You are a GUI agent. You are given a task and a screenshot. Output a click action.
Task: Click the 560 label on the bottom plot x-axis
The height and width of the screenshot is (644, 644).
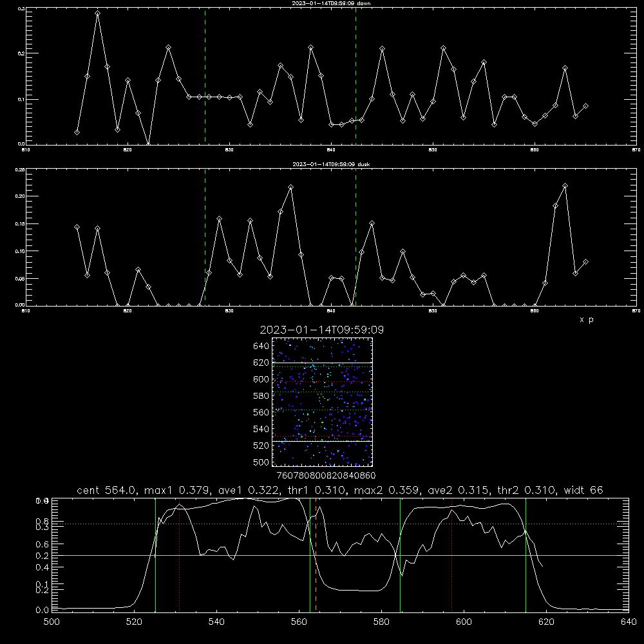(299, 622)
